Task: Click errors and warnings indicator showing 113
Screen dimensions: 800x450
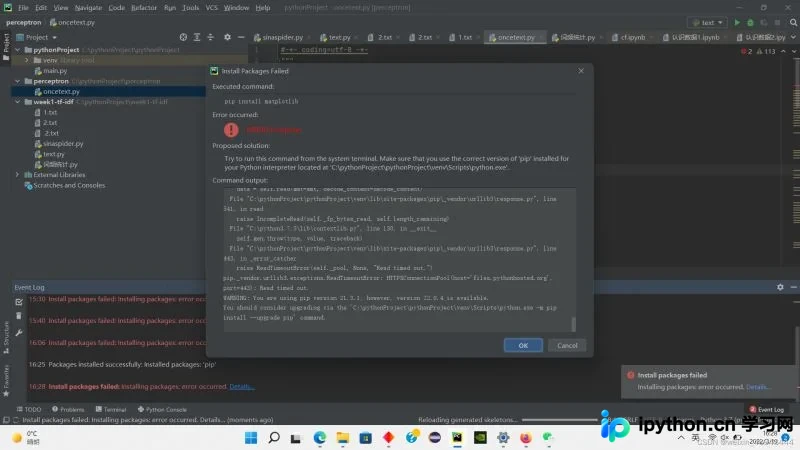Action: coord(766,51)
